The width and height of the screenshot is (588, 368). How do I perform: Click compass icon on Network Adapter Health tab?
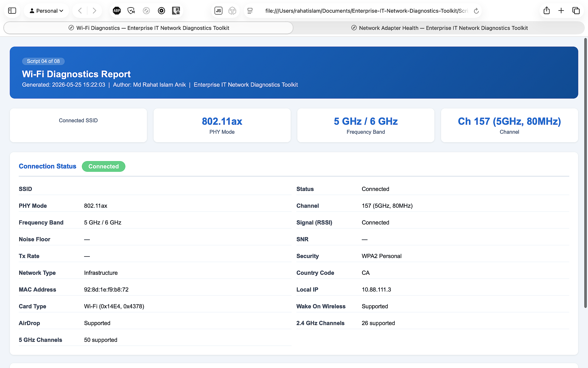pos(354,28)
